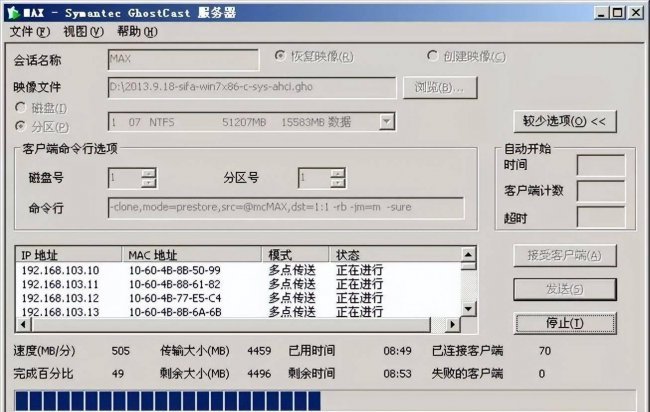Select client row 192.168.103.11
Screen dimensions: 650x412
(x=238, y=284)
